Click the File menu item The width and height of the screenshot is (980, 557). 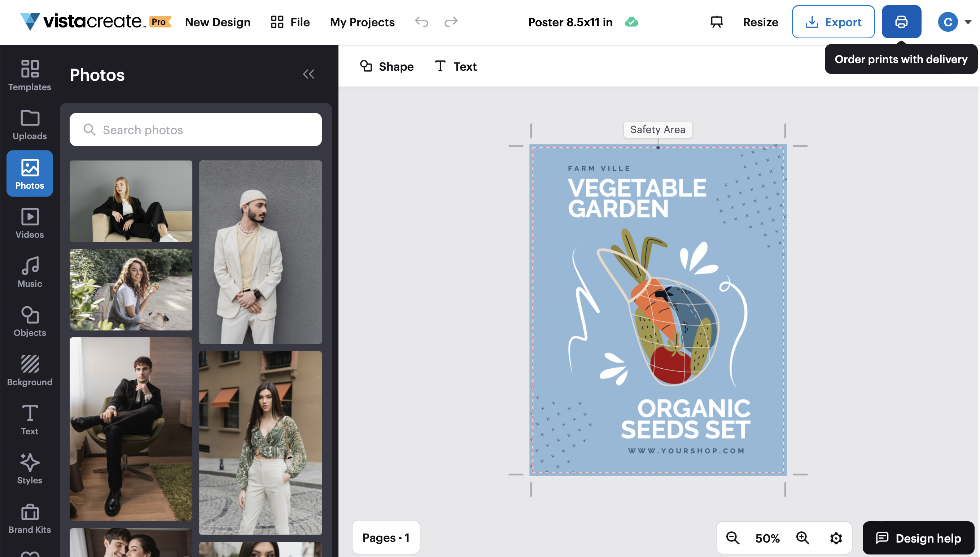click(x=300, y=22)
